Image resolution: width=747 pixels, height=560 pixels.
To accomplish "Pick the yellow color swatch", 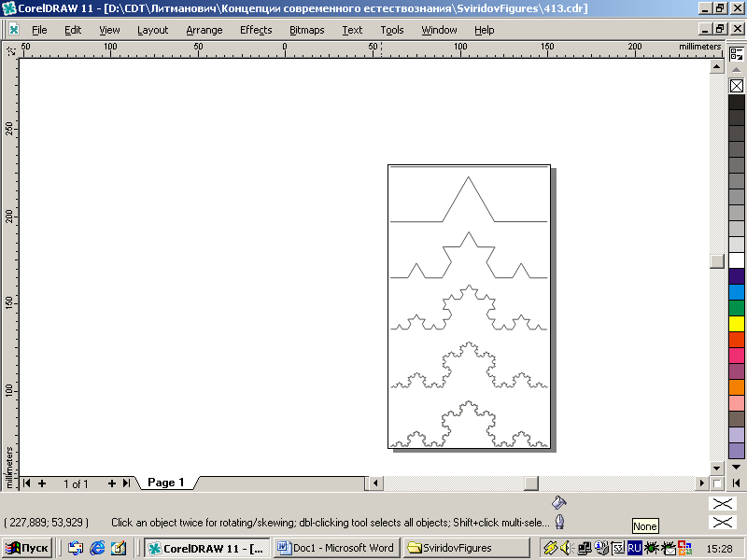I will [x=737, y=323].
